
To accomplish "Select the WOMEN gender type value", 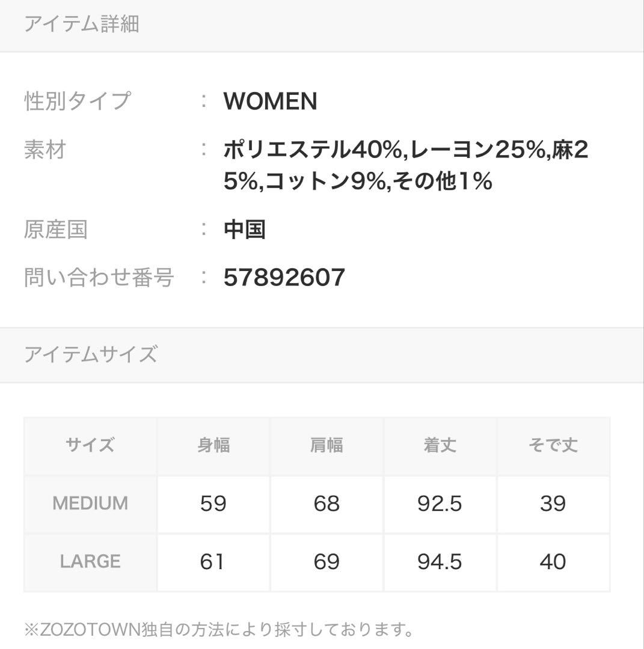I will [271, 101].
